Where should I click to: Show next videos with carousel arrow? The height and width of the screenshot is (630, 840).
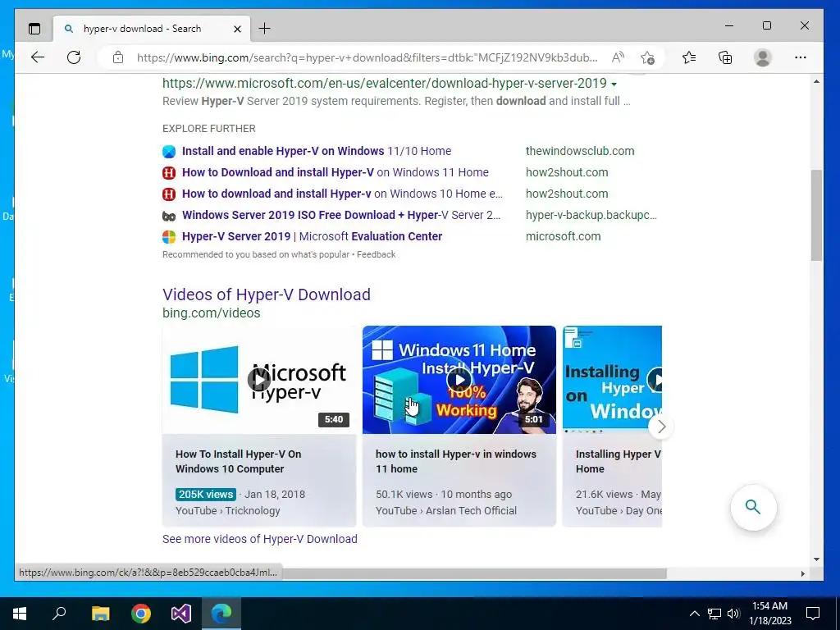pyautogui.click(x=661, y=427)
